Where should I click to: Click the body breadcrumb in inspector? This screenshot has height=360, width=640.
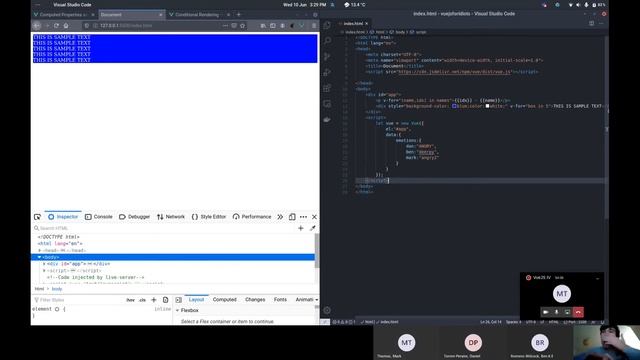[57, 289]
